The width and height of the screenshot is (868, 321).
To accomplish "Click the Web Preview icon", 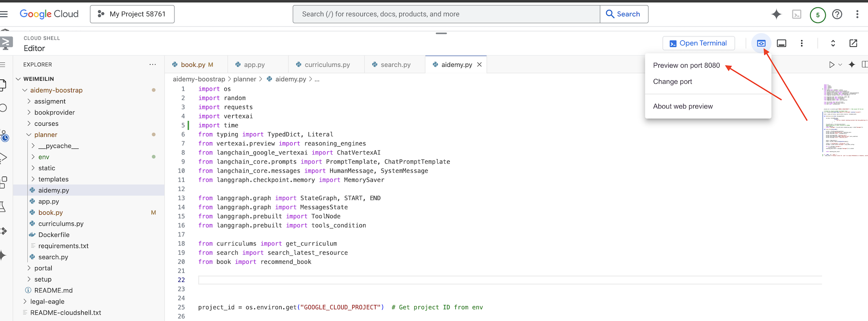I will pyautogui.click(x=761, y=43).
